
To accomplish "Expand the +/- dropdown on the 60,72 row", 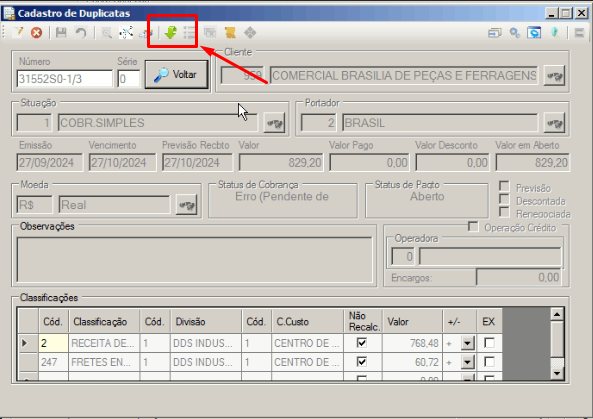I will click(467, 362).
